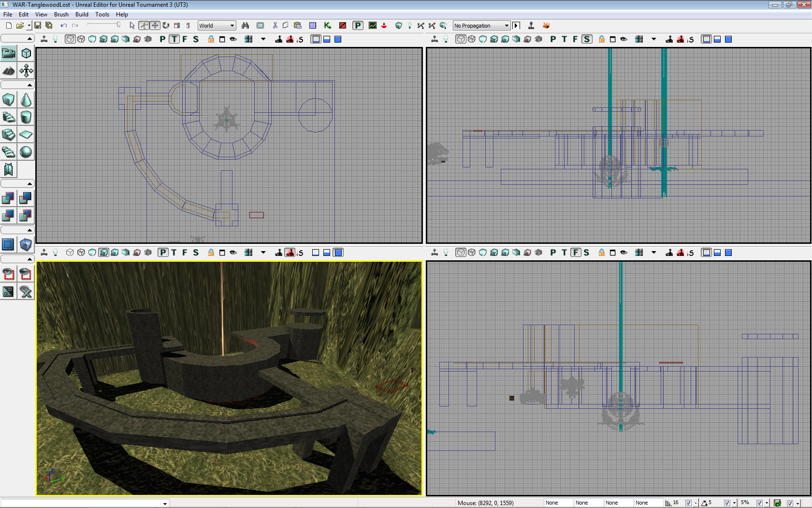
Task: Click the Undo arrow in the main toolbar
Action: click(64, 26)
